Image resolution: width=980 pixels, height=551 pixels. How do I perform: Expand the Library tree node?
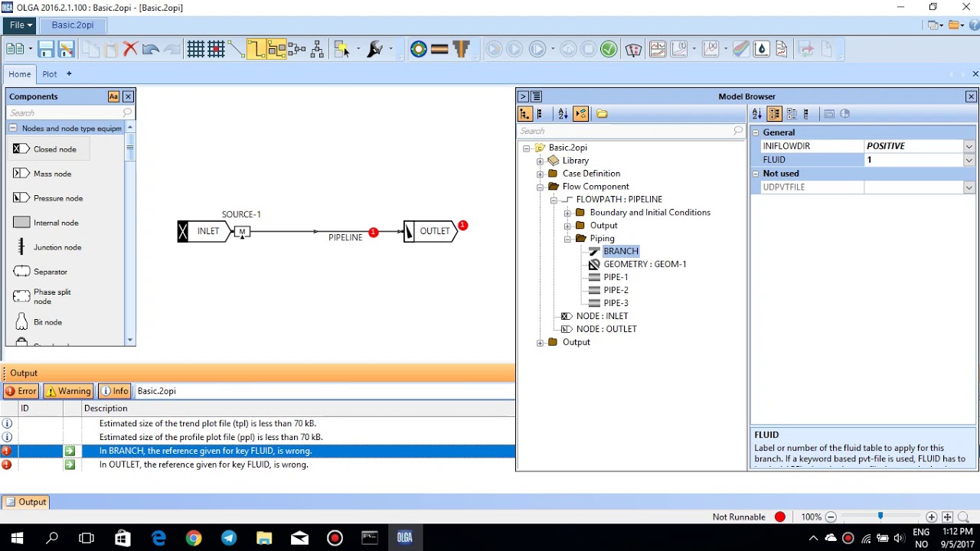coord(540,161)
